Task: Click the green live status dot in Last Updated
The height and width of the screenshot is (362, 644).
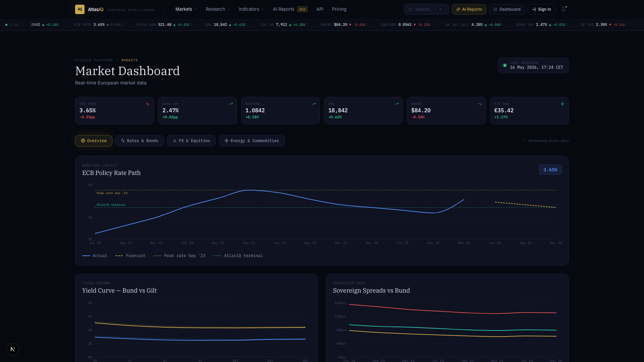Action: [x=505, y=65]
